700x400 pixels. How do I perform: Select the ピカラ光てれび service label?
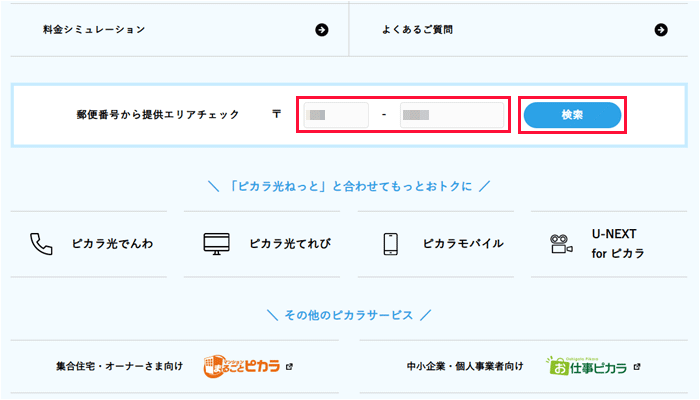pyautogui.click(x=290, y=243)
